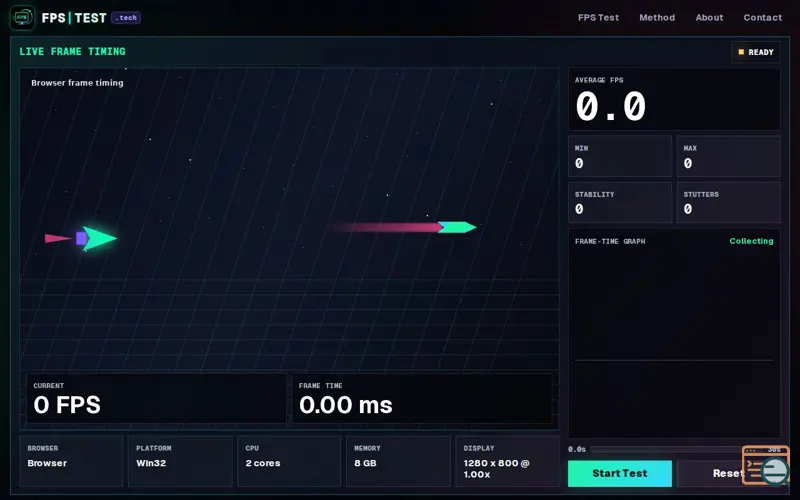Go to the About page
800x500 pixels.
pos(709,17)
